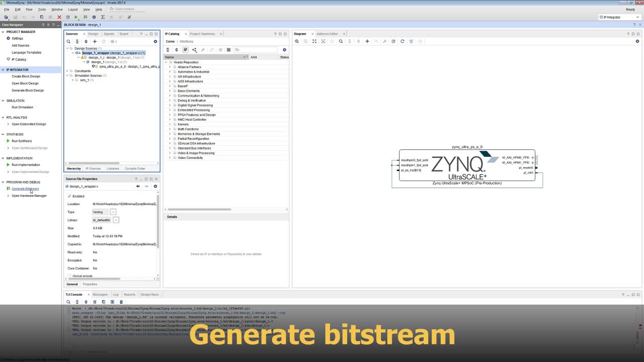Collapse all in Sources panel toolbar

77,42
